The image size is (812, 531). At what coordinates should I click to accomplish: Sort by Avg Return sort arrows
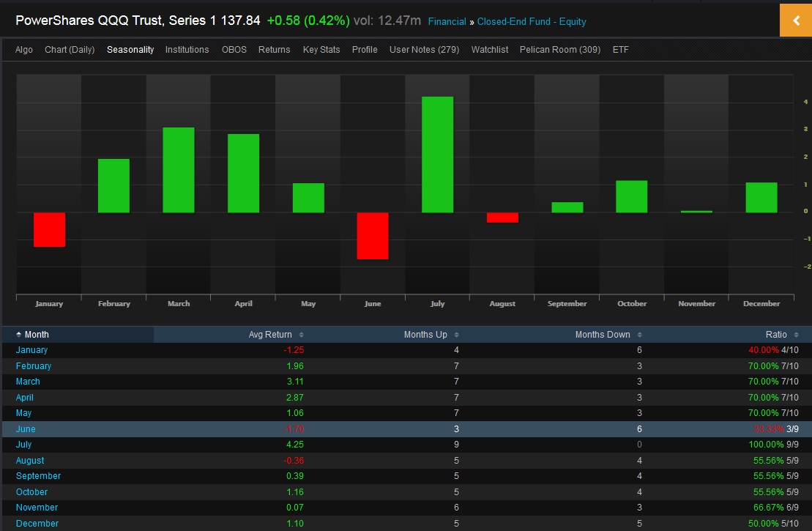[x=302, y=335]
